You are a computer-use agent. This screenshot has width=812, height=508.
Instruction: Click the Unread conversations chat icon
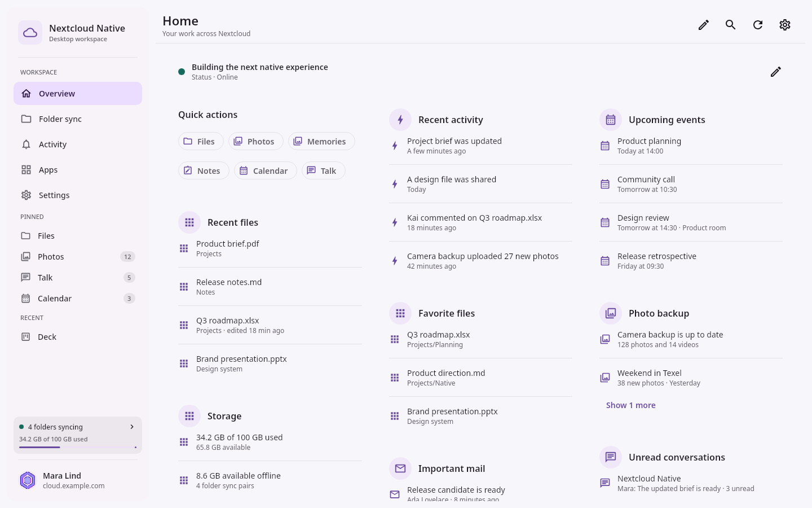(611, 457)
